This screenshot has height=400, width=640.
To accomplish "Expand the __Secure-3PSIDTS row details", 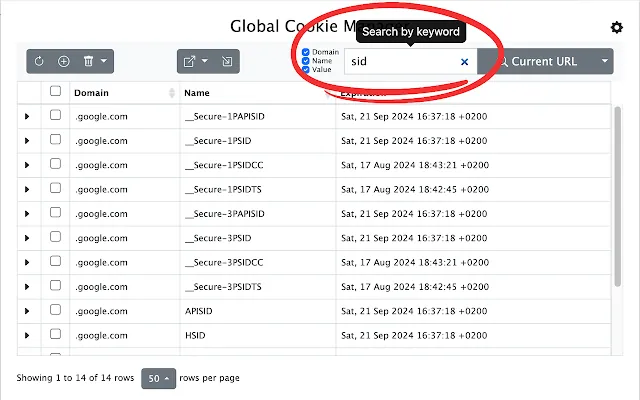I will point(27,287).
